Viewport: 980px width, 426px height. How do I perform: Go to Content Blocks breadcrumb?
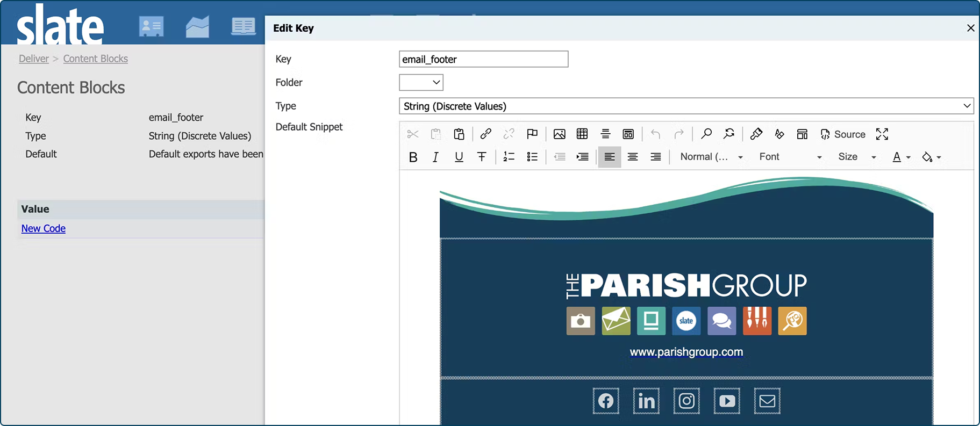coord(95,59)
